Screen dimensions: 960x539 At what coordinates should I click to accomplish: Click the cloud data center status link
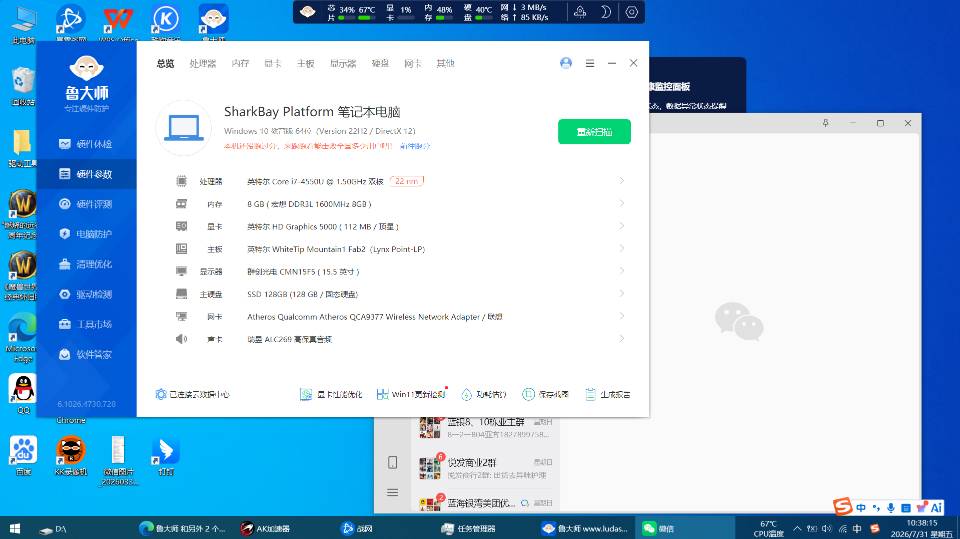(x=193, y=394)
